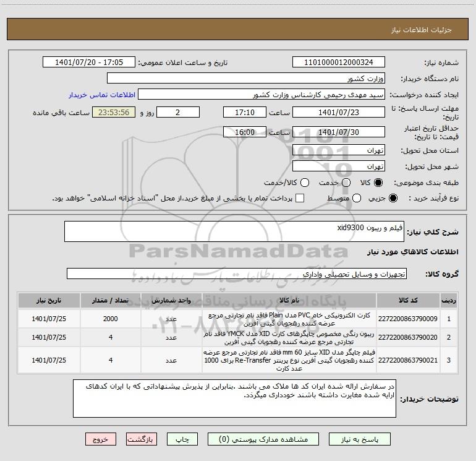Click the پاسخ به نیاز button
Screen dimensions: 476x461
[x=360, y=439]
